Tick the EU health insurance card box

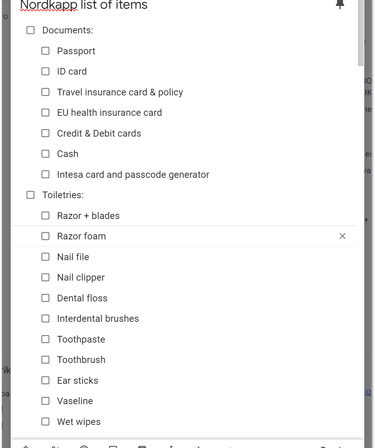(45, 113)
